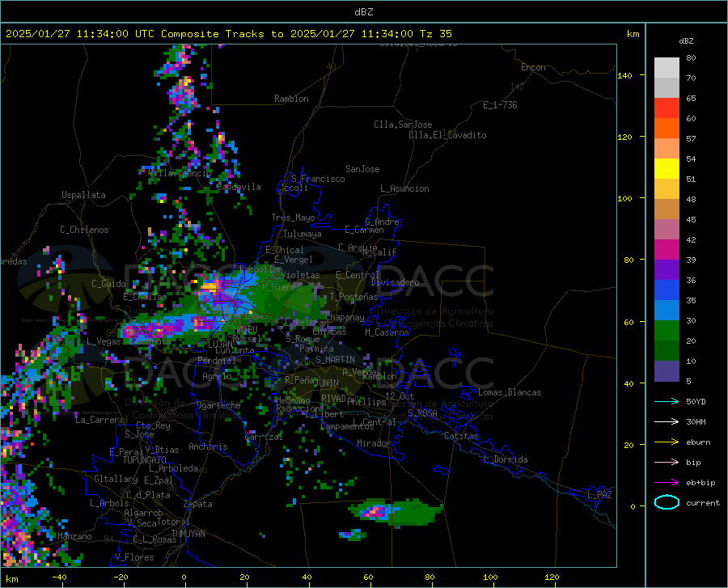
Task: Click the Divisadero place label
Action: click(395, 282)
